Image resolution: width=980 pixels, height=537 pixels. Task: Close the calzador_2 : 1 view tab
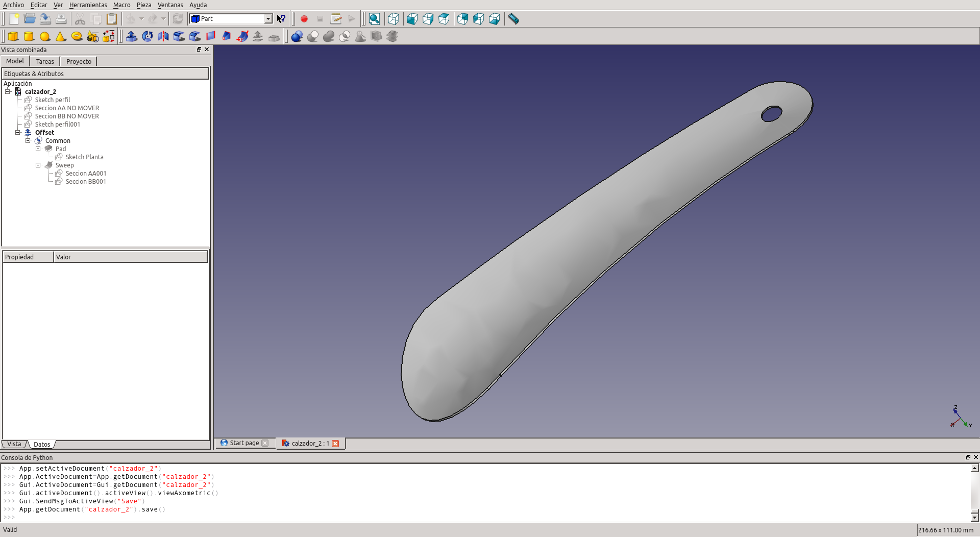[335, 444]
